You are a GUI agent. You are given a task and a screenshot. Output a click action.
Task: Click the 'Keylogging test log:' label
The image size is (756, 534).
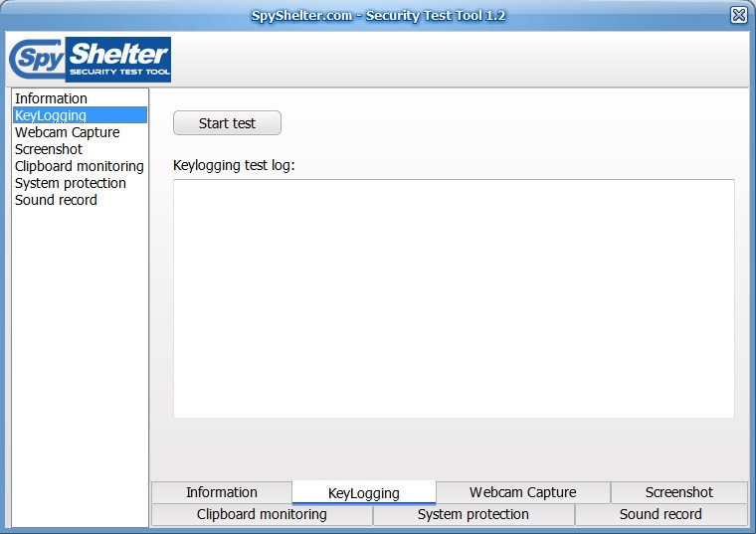[234, 165]
